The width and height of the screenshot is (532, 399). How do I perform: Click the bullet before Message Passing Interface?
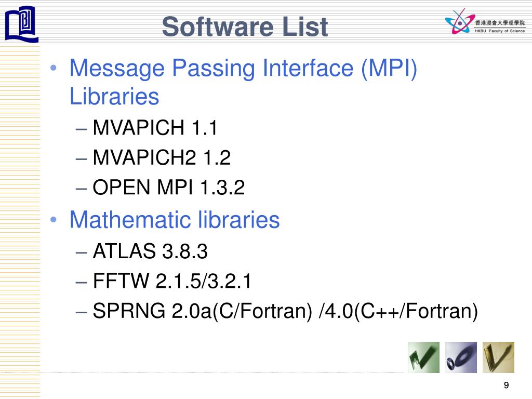pyautogui.click(x=54, y=68)
